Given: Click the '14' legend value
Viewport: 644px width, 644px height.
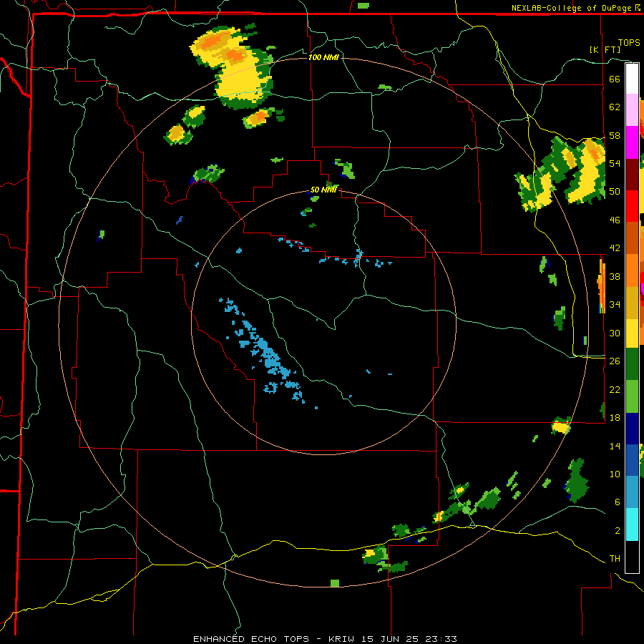Looking at the screenshot, I should click(615, 446).
